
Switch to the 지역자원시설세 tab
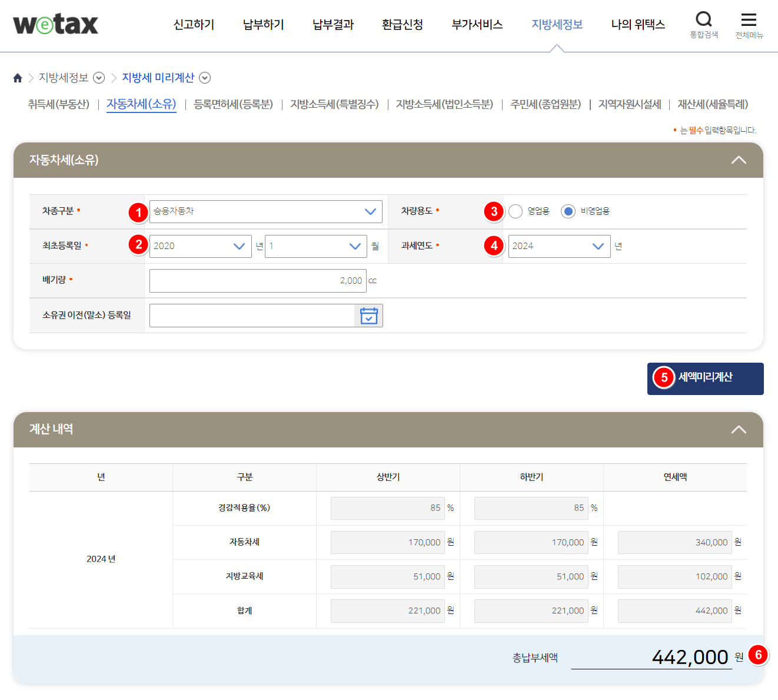click(x=630, y=104)
